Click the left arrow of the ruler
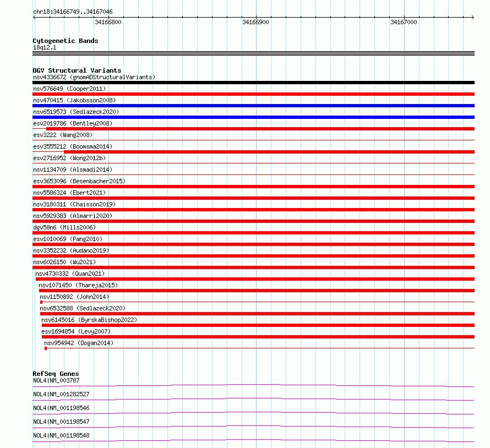This screenshot has height=448, width=490. (34, 18)
